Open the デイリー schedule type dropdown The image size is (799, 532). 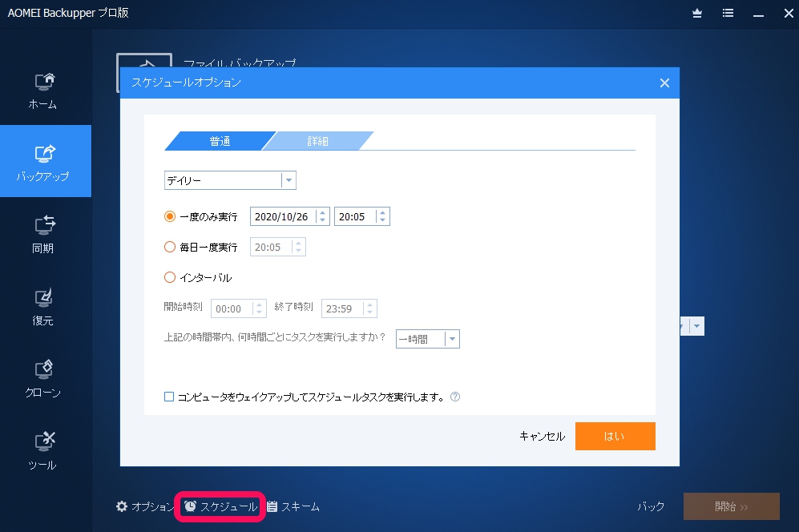tap(230, 180)
